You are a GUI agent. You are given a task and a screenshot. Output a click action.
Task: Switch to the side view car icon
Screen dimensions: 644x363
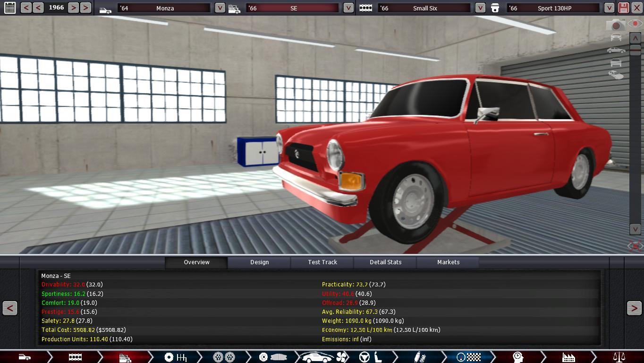[x=616, y=50]
